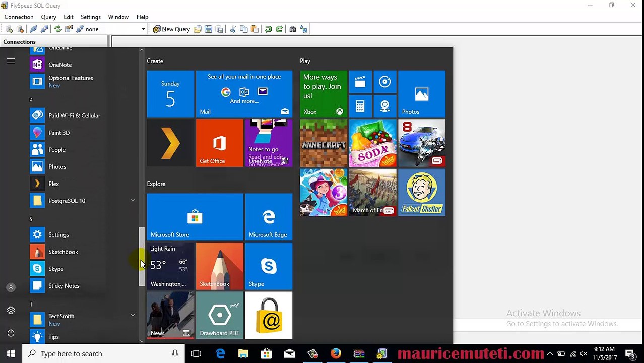Open the Connection menu
This screenshot has height=363, width=644.
tap(19, 17)
